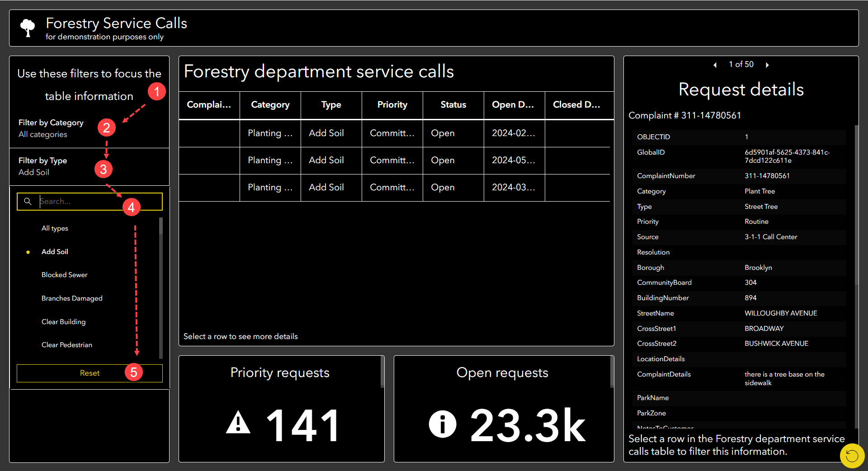Click the Priority requests card scrollbar
The image size is (868, 471).
(382, 372)
